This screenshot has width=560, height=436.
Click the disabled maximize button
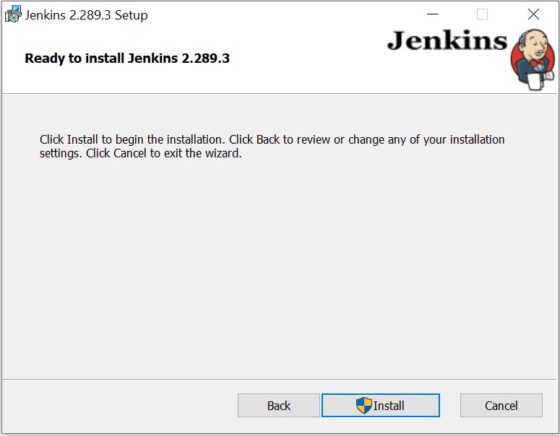tap(482, 14)
